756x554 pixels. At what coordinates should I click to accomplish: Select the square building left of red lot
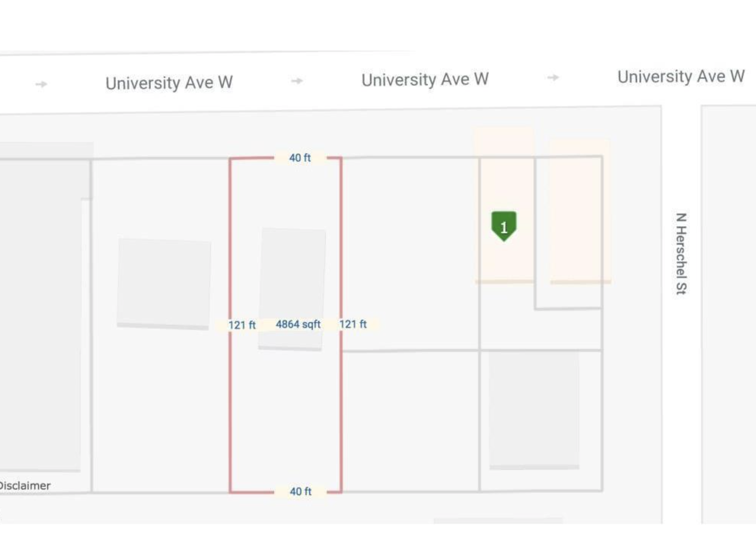[x=164, y=283]
